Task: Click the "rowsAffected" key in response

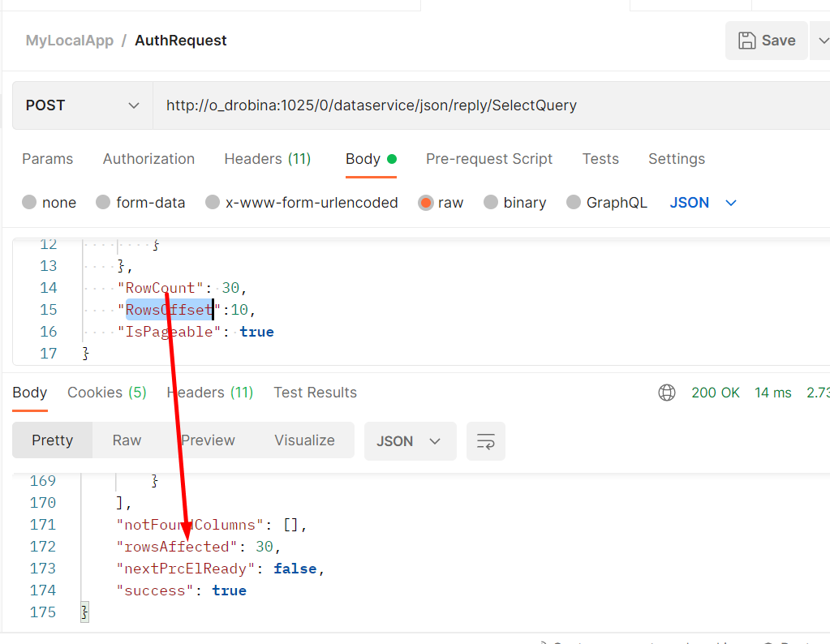Action: [x=176, y=547]
